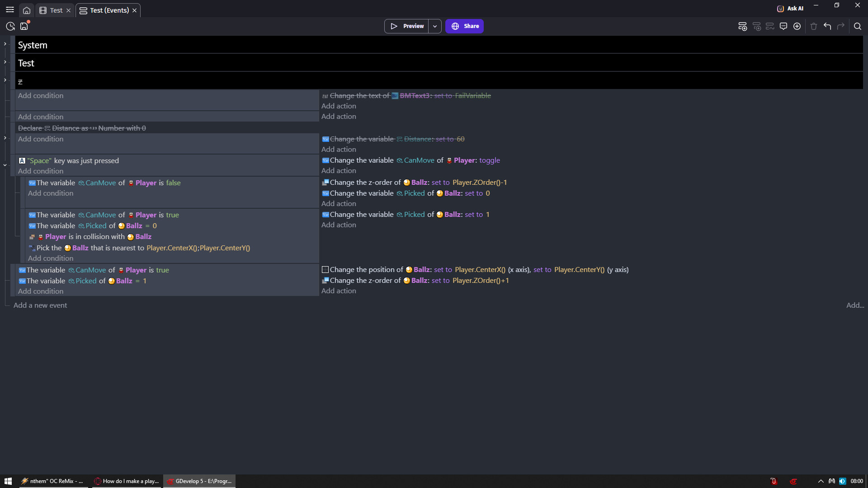Switch to the Test scene tab
This screenshot has width=868, height=488.
pyautogui.click(x=56, y=10)
